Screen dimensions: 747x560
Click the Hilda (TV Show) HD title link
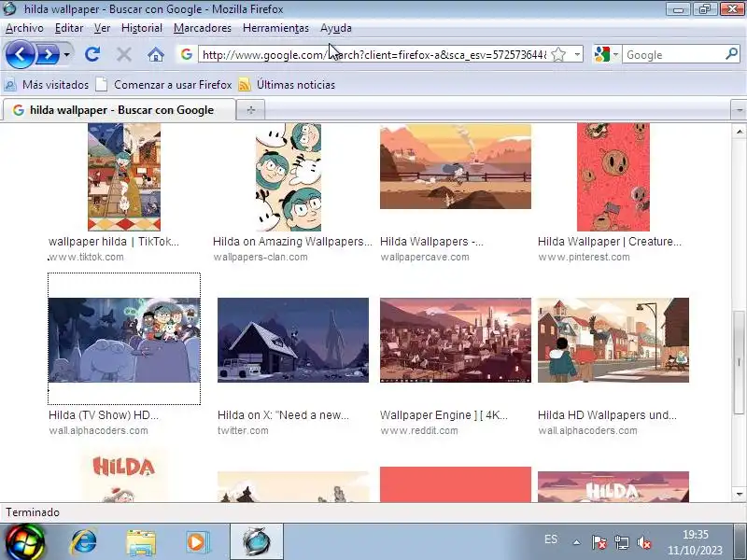coord(104,415)
